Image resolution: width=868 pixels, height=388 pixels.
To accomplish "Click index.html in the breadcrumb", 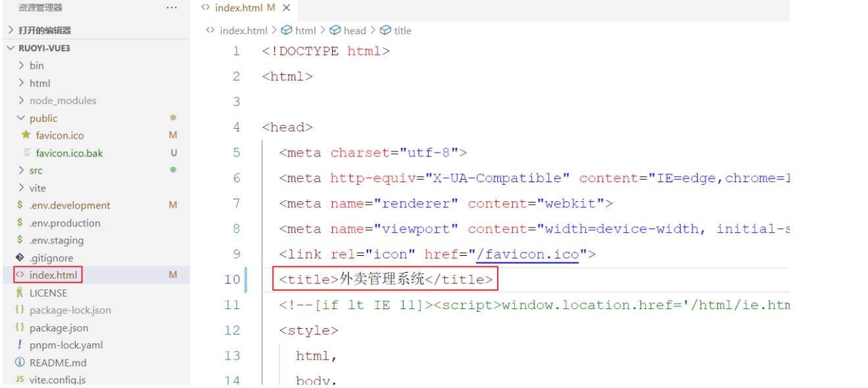I will coord(243,30).
